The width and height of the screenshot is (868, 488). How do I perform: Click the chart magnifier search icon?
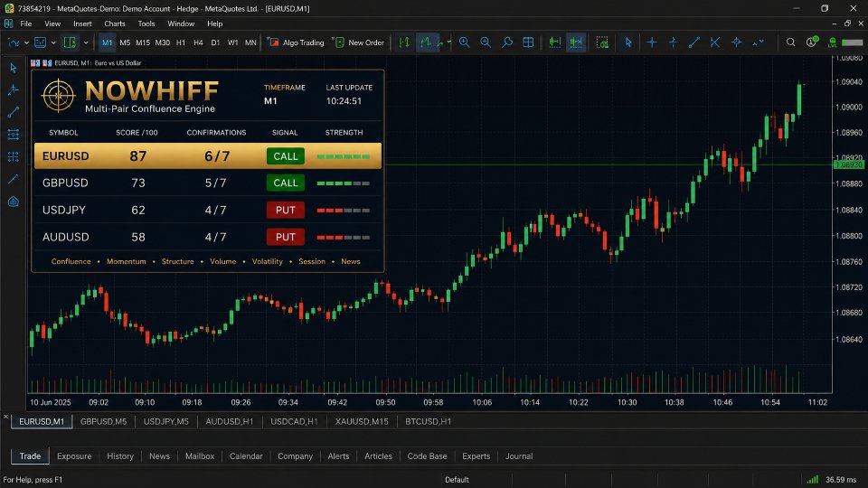pos(507,42)
